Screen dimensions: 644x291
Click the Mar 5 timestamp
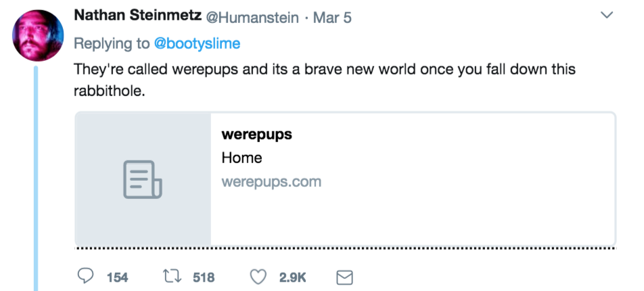pos(332,18)
